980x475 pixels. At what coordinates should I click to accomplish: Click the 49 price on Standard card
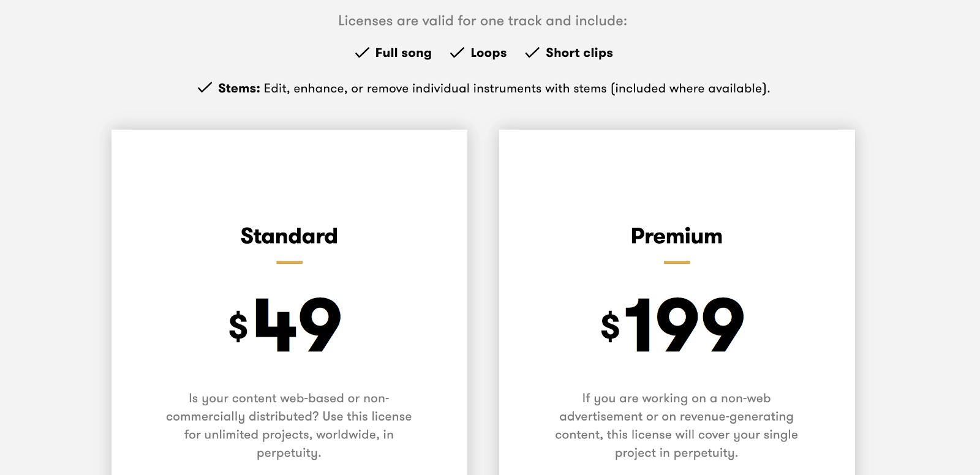pyautogui.click(x=298, y=325)
